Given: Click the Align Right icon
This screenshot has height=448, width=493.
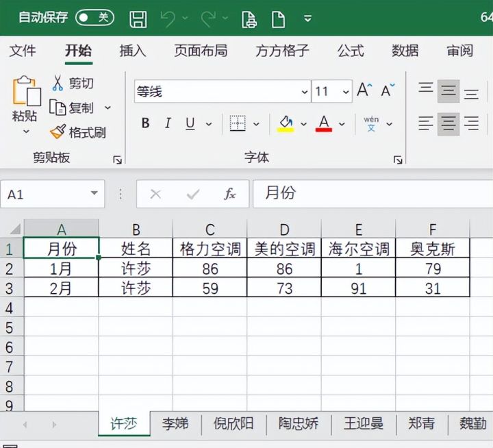Looking at the screenshot, I should (471, 123).
